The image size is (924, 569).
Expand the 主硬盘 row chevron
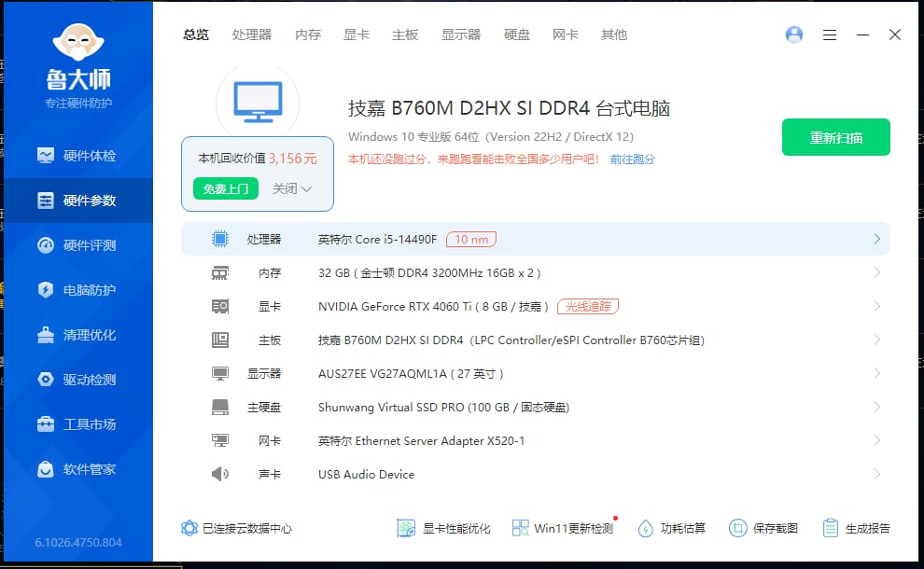pos(876,407)
